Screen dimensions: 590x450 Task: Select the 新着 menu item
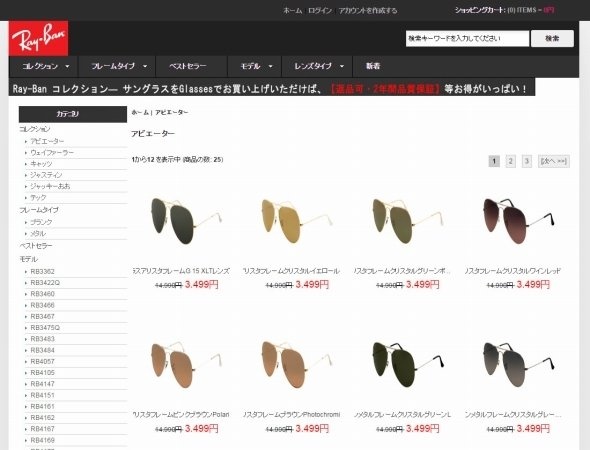(x=373, y=66)
